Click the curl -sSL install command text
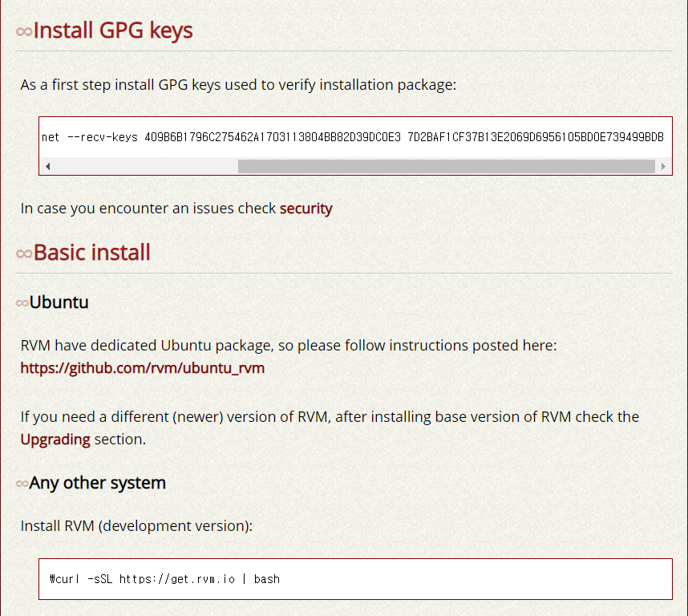The height and width of the screenshot is (616, 688). (164, 578)
